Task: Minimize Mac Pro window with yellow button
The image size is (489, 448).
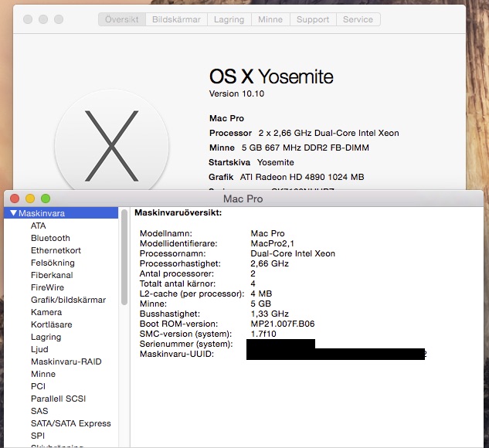Action: coord(30,199)
